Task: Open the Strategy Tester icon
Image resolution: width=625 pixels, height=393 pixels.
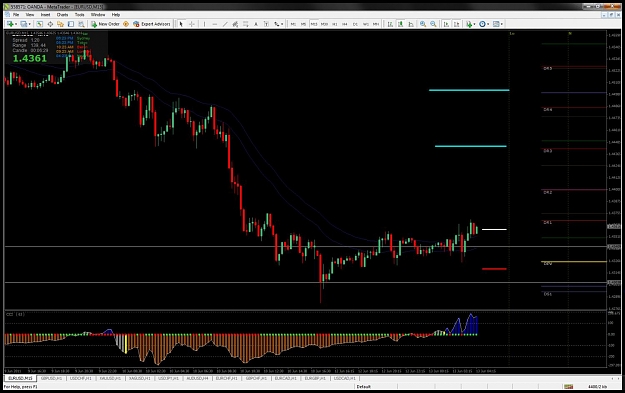Action: [x=81, y=24]
